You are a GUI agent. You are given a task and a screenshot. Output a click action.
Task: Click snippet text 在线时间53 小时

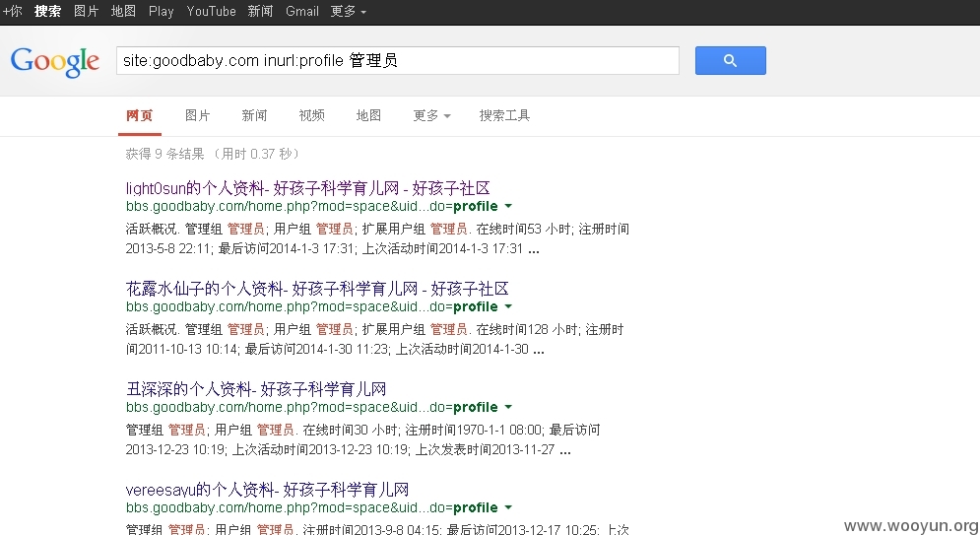[x=523, y=230]
